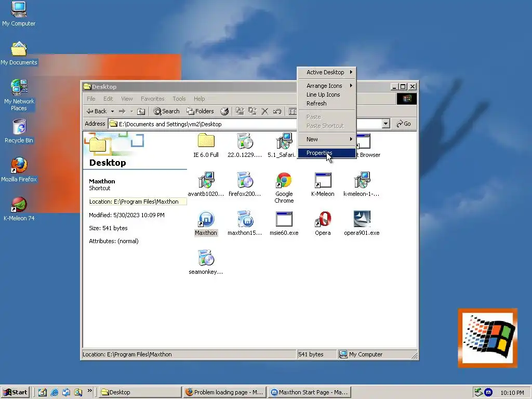
Task: Select the seamonkey installer file
Action: pyautogui.click(x=206, y=262)
